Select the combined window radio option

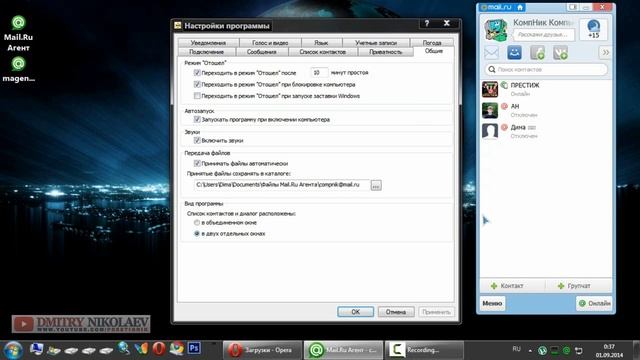point(197,223)
